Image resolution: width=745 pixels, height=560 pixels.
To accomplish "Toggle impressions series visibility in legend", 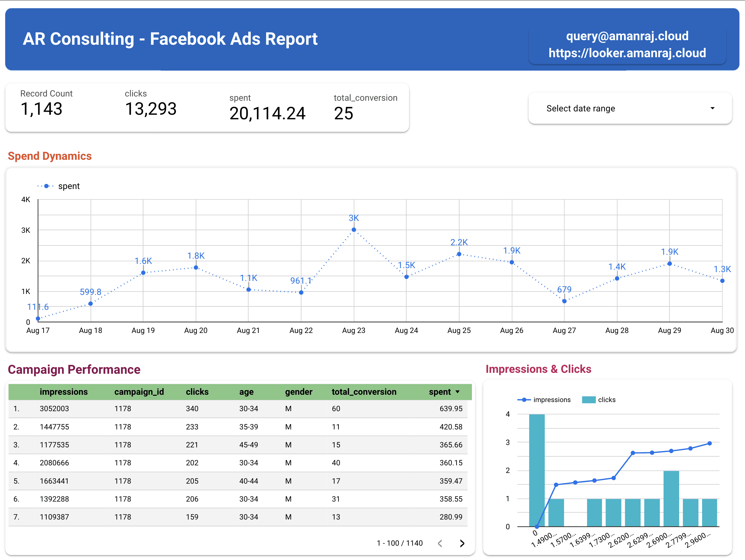I will point(552,399).
